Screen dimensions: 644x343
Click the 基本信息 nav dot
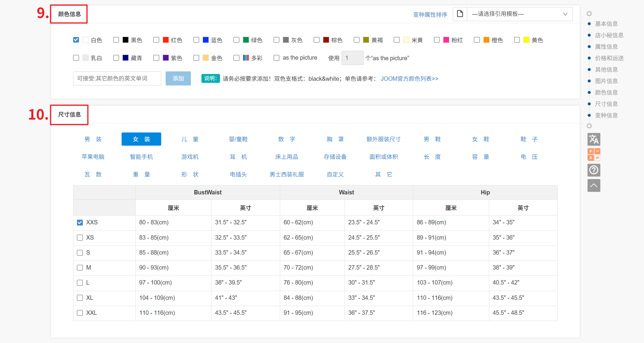[x=589, y=24]
